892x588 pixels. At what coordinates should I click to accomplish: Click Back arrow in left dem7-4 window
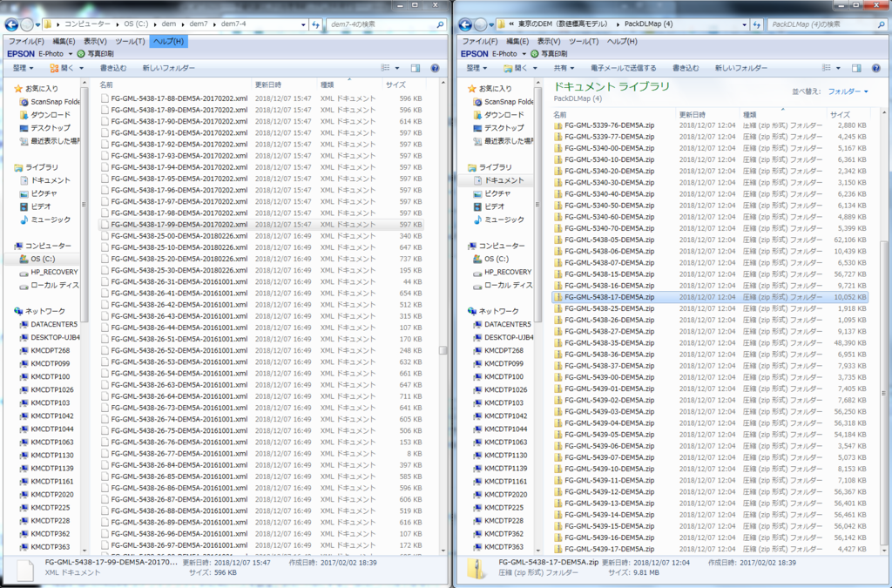tap(11, 24)
